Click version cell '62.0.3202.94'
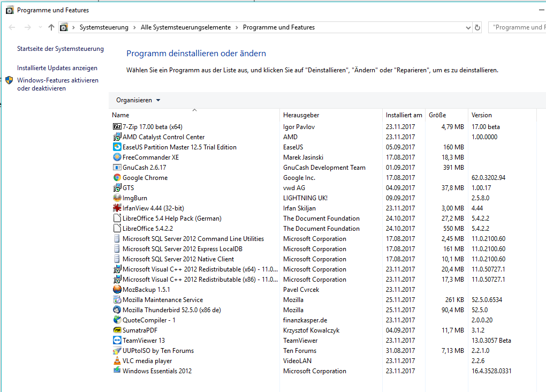The image size is (546, 392). tap(488, 178)
